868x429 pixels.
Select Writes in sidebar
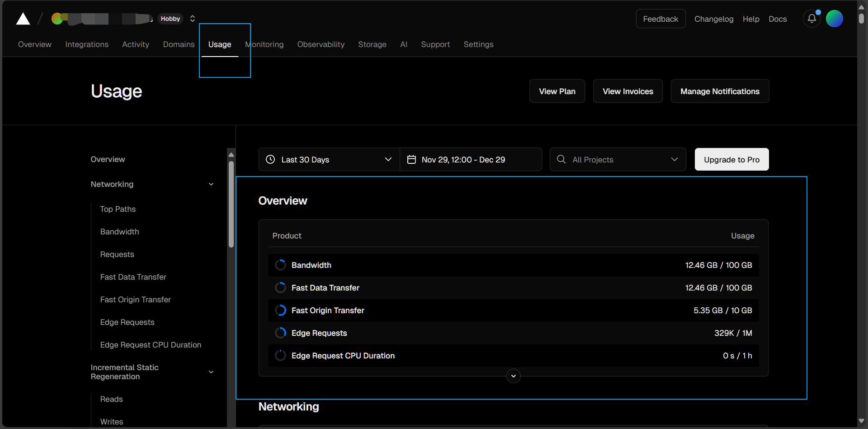pyautogui.click(x=112, y=422)
